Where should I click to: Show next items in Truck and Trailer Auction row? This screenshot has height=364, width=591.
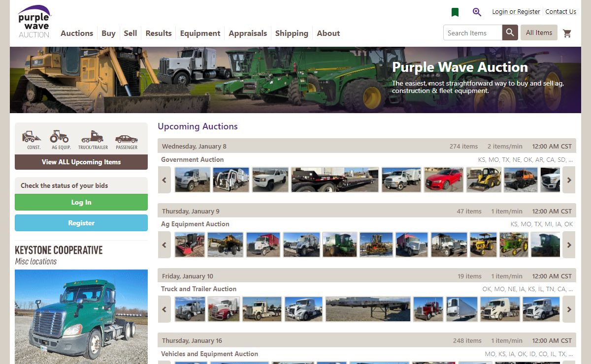click(x=569, y=309)
